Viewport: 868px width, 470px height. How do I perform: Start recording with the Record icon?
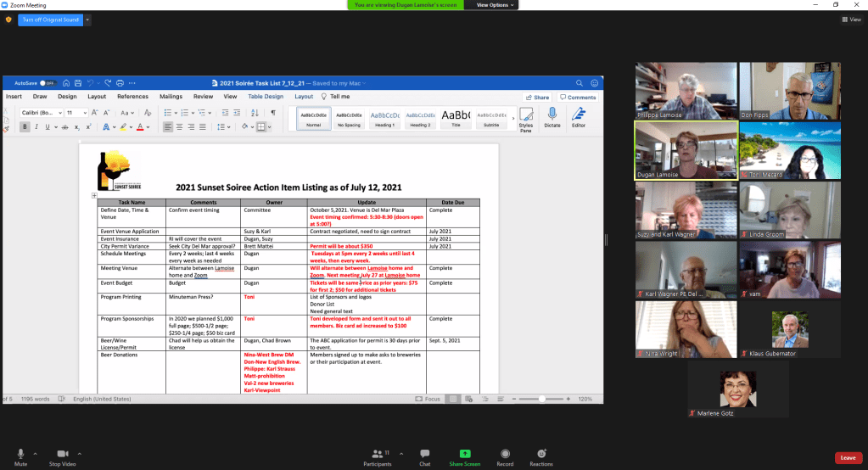[505, 454]
